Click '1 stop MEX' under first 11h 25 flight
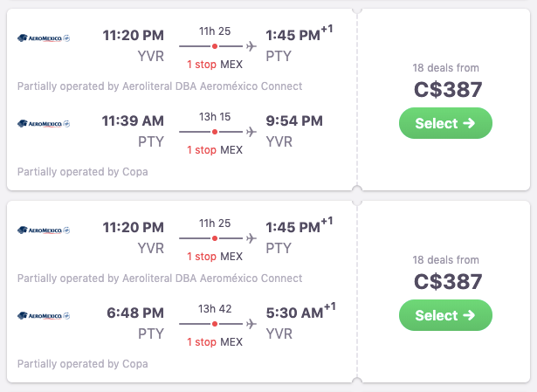 pyautogui.click(x=215, y=65)
